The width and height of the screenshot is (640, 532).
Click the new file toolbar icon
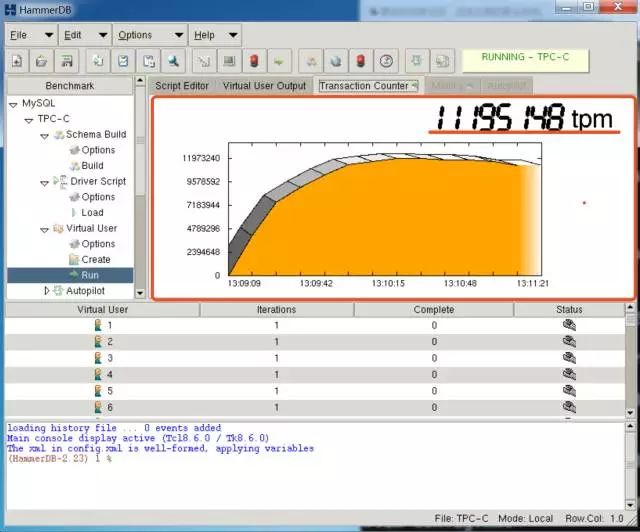[x=17, y=61]
